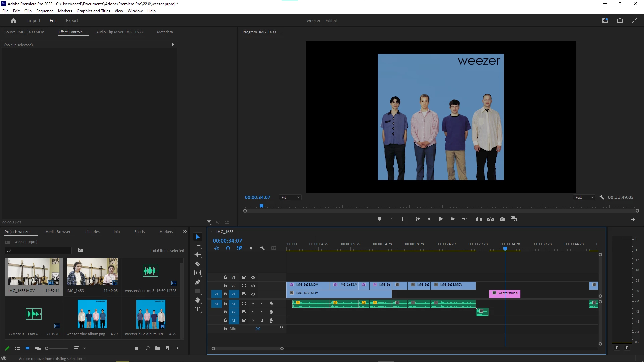Click the Ripple Edit tool

(198, 255)
